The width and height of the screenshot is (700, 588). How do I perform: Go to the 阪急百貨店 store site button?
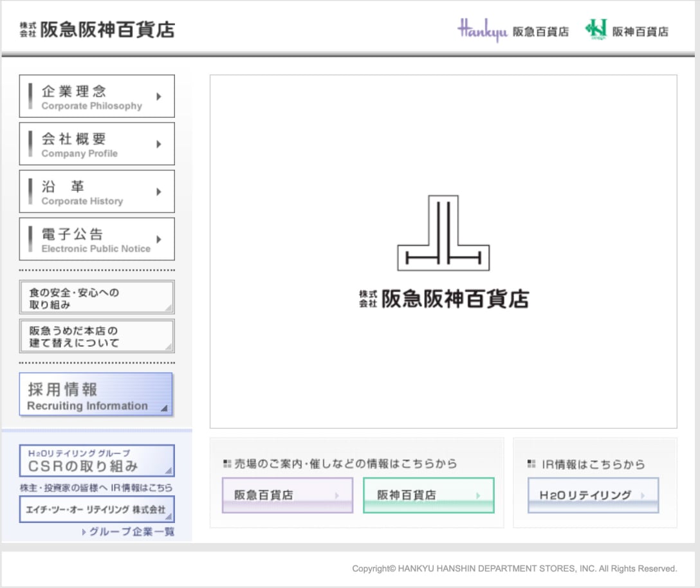tap(288, 495)
